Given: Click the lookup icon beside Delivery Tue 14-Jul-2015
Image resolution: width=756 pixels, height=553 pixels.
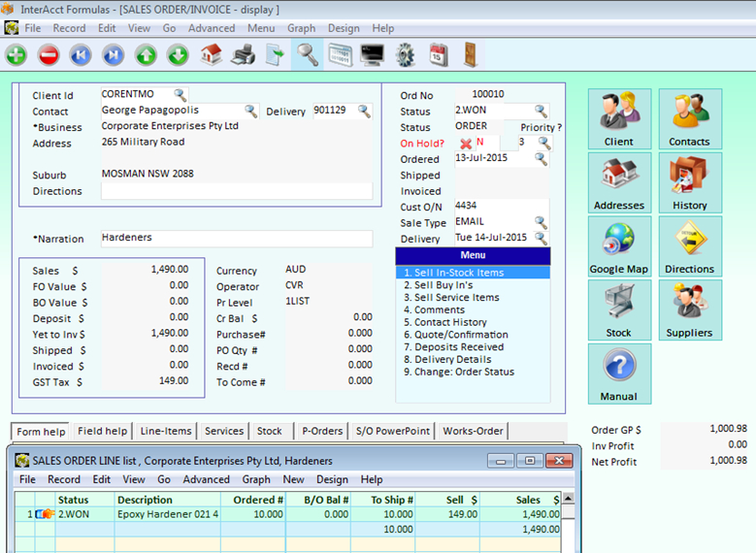Looking at the screenshot, I should (541, 238).
